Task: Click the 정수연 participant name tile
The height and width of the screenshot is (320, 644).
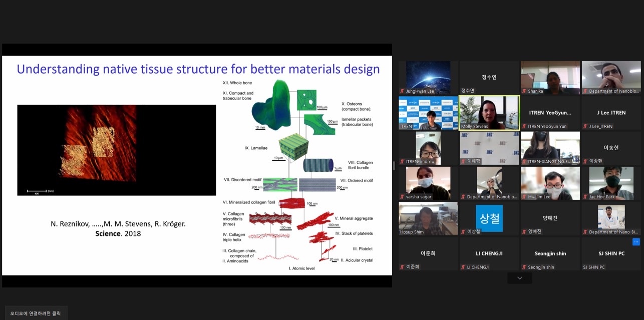Action: pyautogui.click(x=489, y=78)
